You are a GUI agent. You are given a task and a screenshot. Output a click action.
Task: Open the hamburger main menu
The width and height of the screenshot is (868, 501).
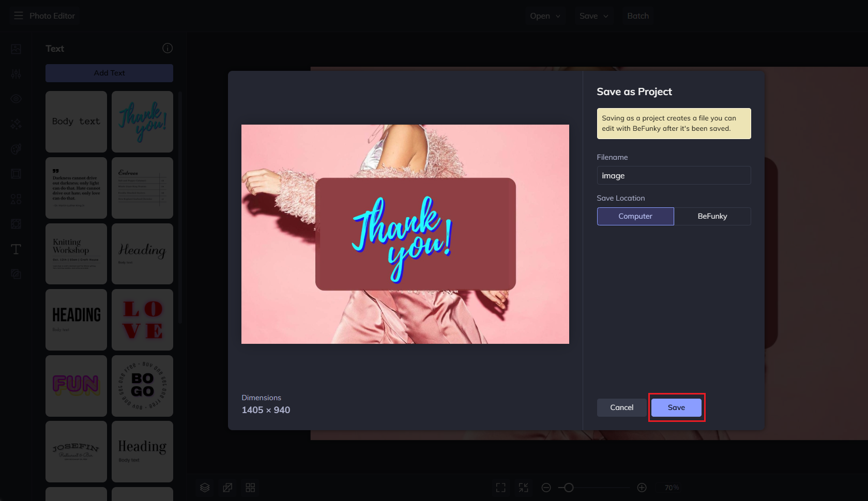19,16
